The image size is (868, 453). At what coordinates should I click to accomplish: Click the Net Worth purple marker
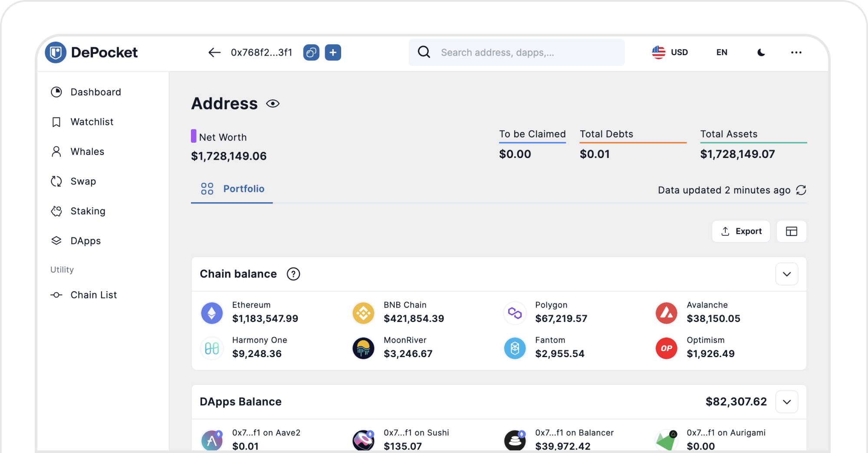[x=194, y=136]
